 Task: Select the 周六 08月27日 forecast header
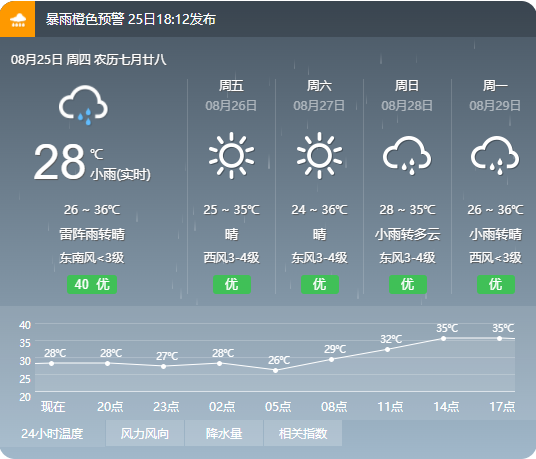coord(319,95)
